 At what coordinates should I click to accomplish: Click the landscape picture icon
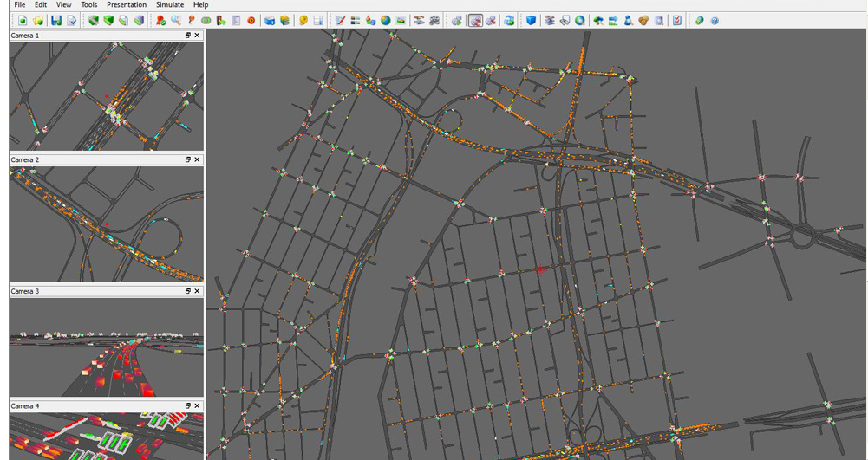click(401, 21)
